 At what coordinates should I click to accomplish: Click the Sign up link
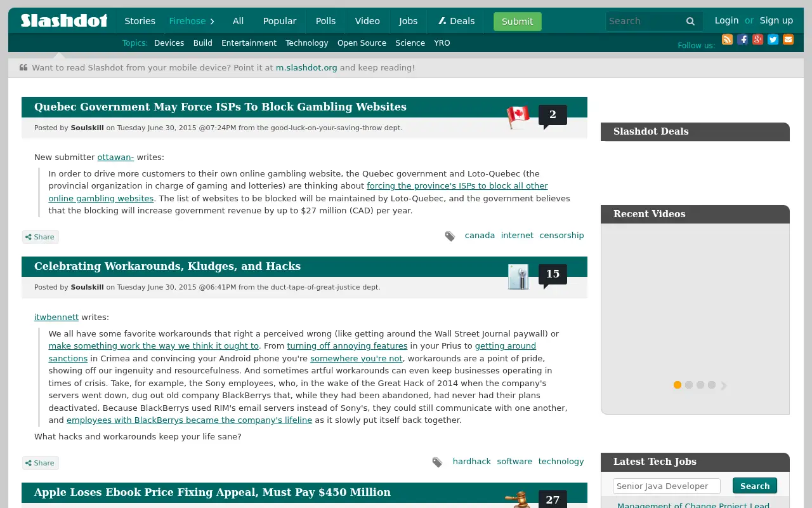[776, 20]
